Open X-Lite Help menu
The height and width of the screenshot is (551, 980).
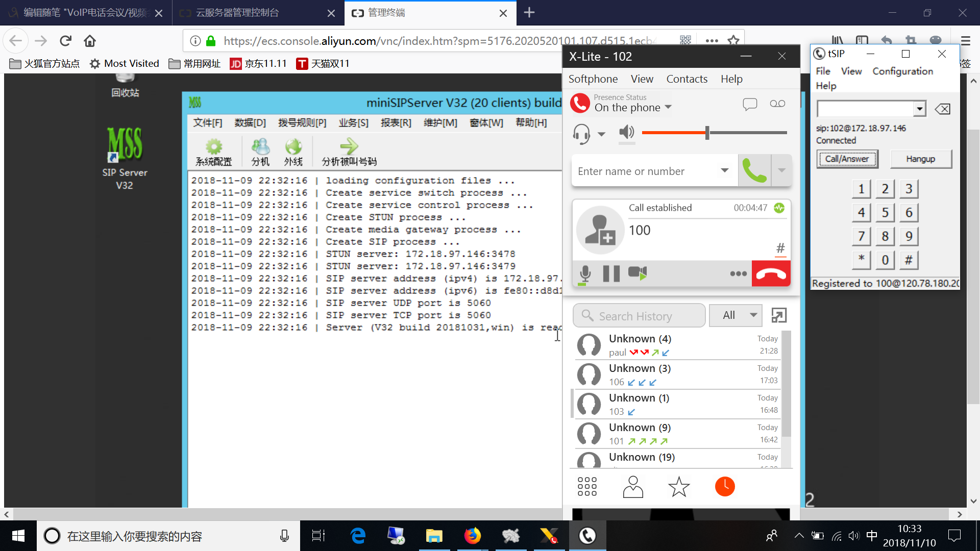tap(731, 79)
